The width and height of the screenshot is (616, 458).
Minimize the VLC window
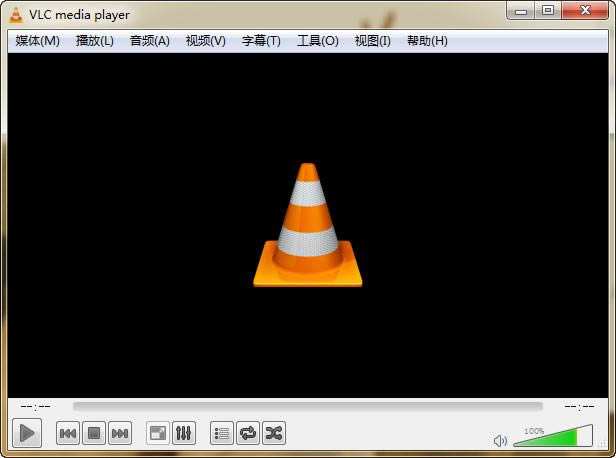[521, 11]
